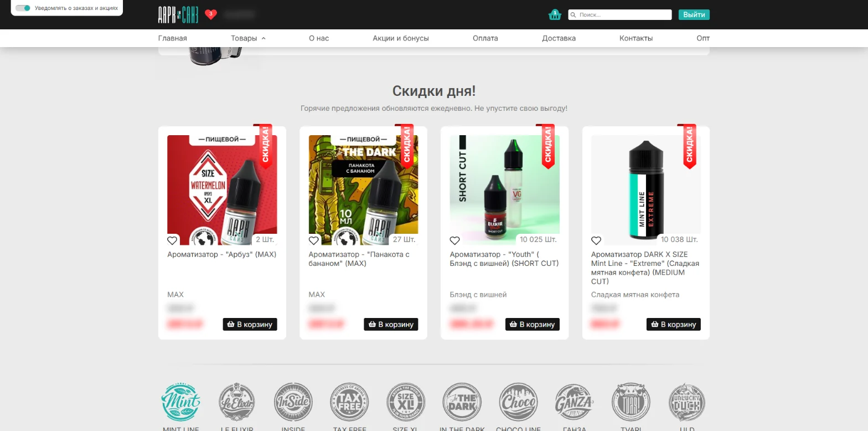
Task: Select the Unlucky Duck brand logo
Action: pos(687,403)
